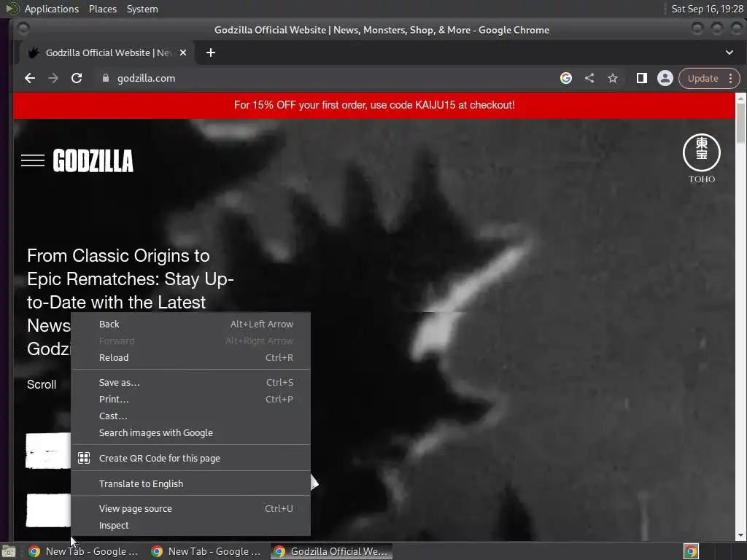
Task: Open the Chrome profile avatar
Action: (x=665, y=78)
